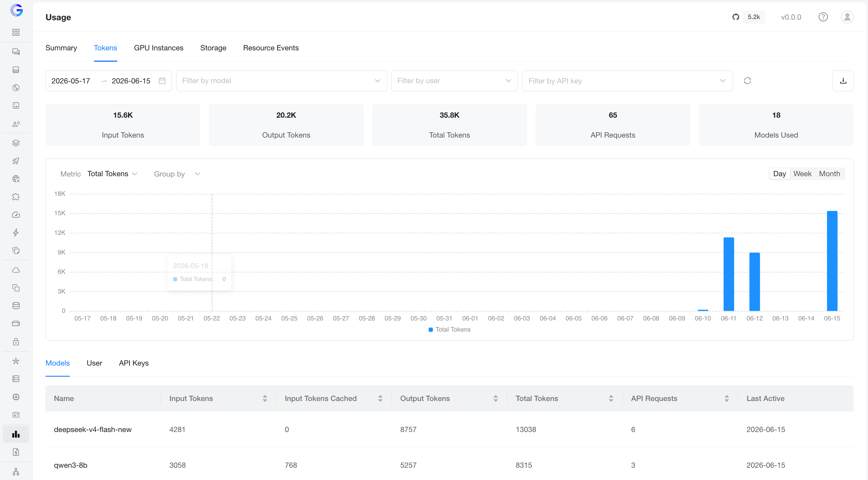Open the dashboard grid icon in sidebar
Screen dimensions: 868x480
[16, 32]
